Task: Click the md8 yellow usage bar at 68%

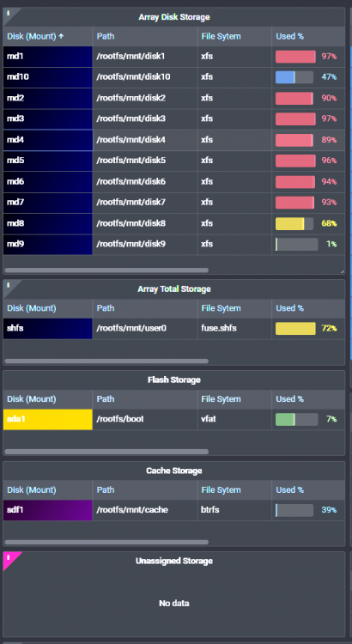Action: pos(294,223)
